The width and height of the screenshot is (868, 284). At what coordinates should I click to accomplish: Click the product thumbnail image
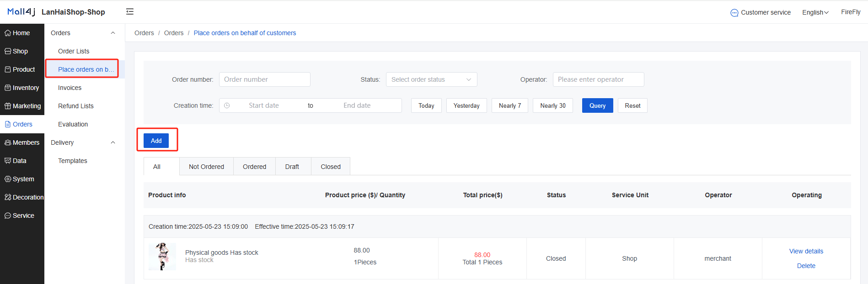pos(162,257)
